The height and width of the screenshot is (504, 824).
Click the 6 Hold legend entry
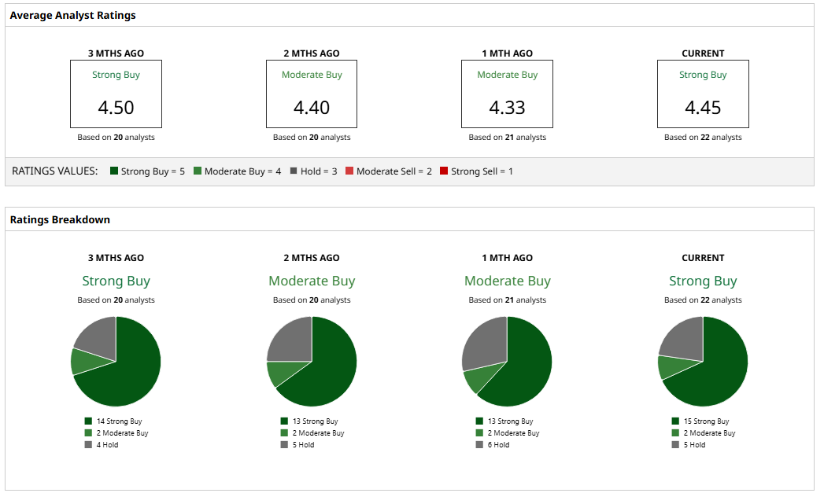point(493,445)
